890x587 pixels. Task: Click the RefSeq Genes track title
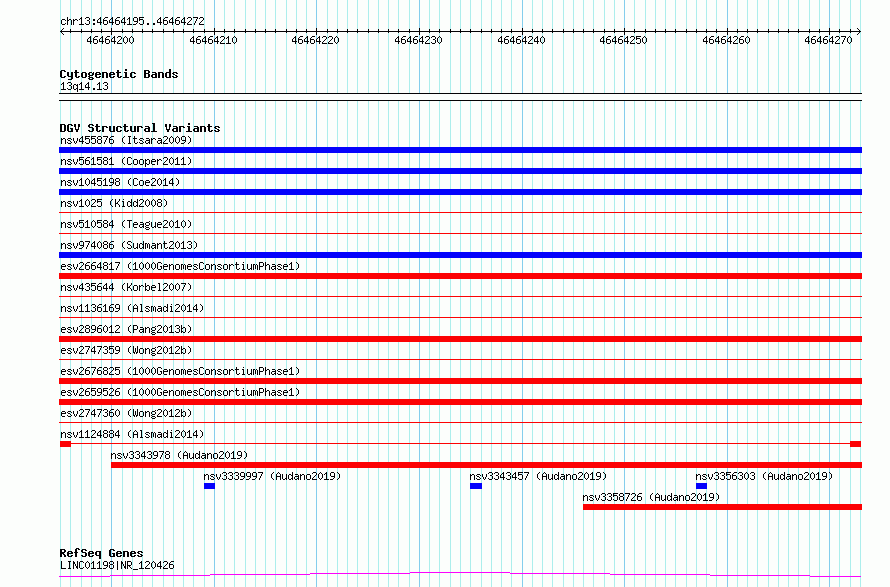[x=101, y=553]
